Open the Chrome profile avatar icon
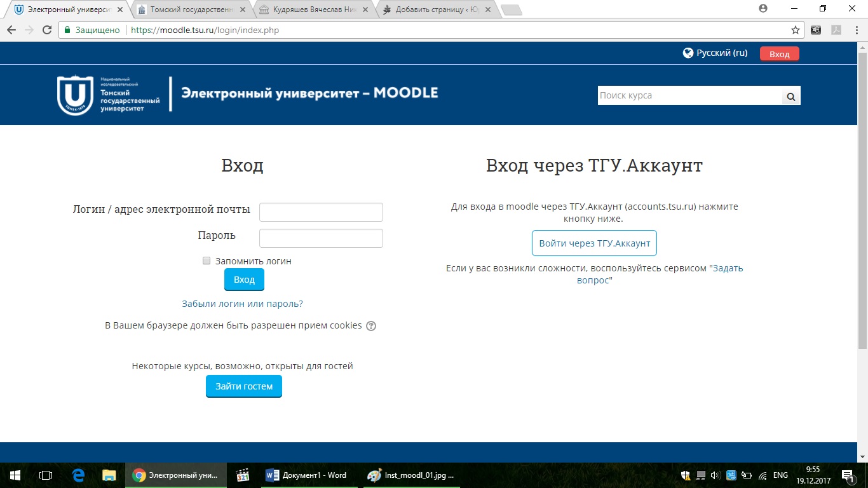The height and width of the screenshot is (488, 868). (763, 8)
